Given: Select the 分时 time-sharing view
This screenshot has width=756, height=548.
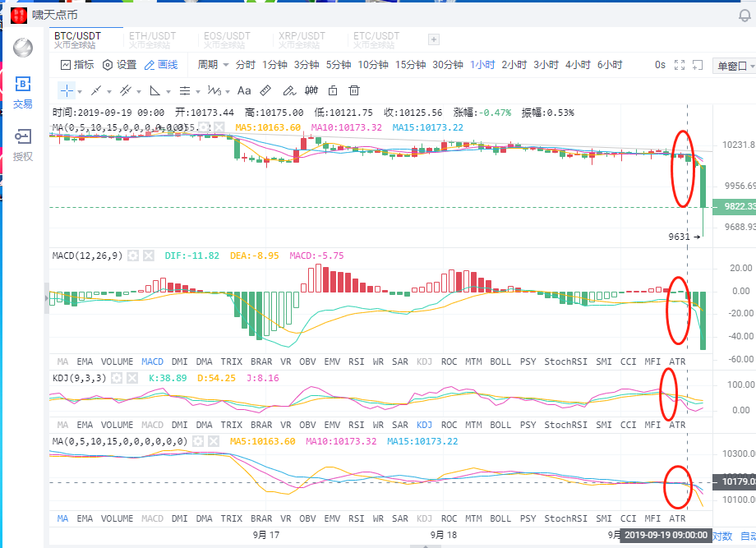Looking at the screenshot, I should tap(246, 65).
